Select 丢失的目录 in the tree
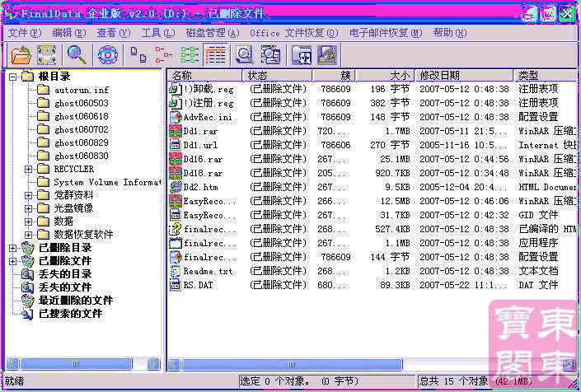581x392 pixels. click(65, 274)
